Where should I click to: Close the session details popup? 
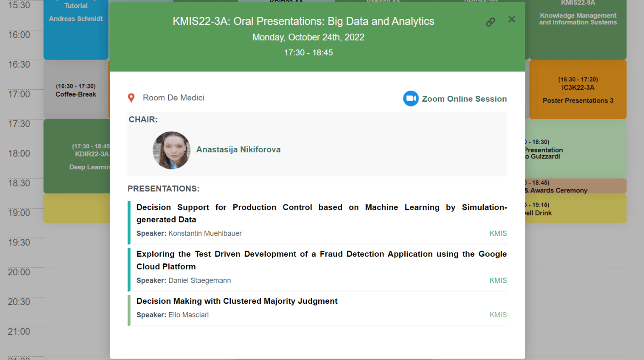pyautogui.click(x=512, y=19)
